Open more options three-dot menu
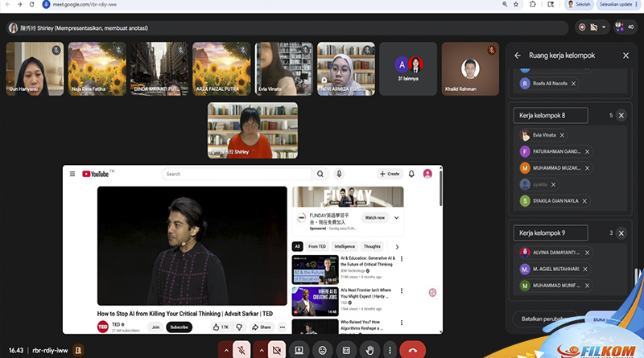Image resolution: width=644 pixels, height=358 pixels. click(390, 350)
